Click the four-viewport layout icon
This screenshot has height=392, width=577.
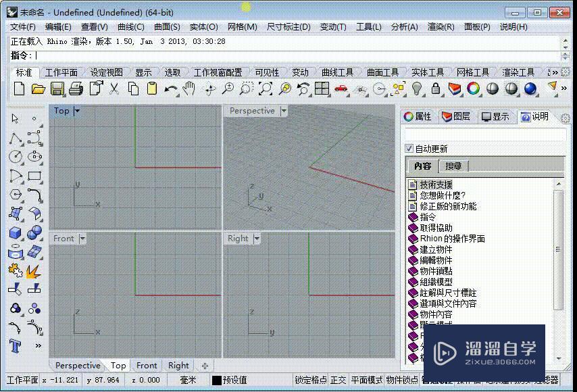click(x=322, y=89)
